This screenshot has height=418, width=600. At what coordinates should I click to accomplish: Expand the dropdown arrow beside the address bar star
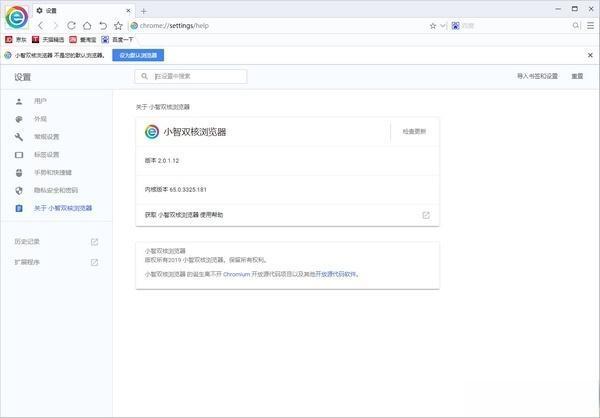(x=443, y=26)
